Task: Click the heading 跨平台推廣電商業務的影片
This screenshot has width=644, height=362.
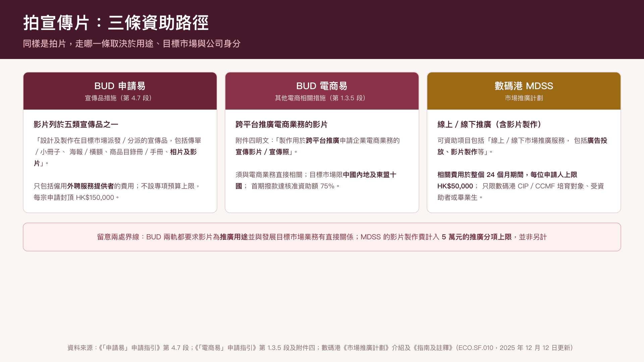Action: coord(281,124)
